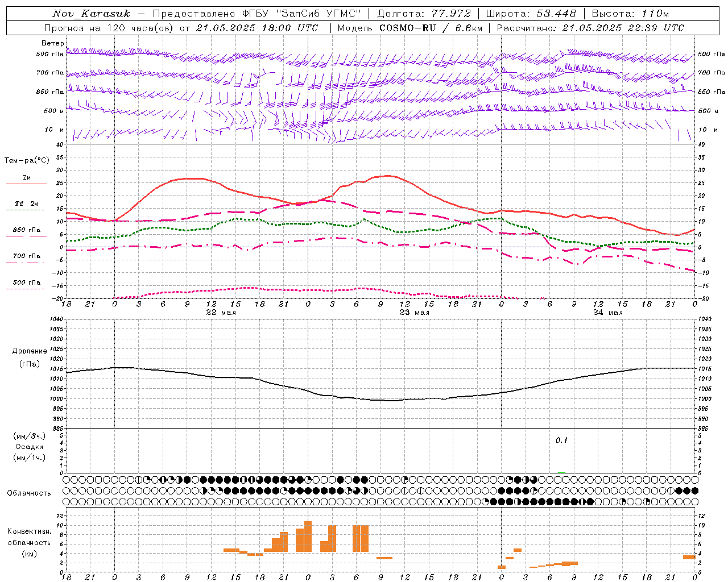Select the Долгота: 77.972 header field
The image size is (728, 582).
[x=424, y=14]
